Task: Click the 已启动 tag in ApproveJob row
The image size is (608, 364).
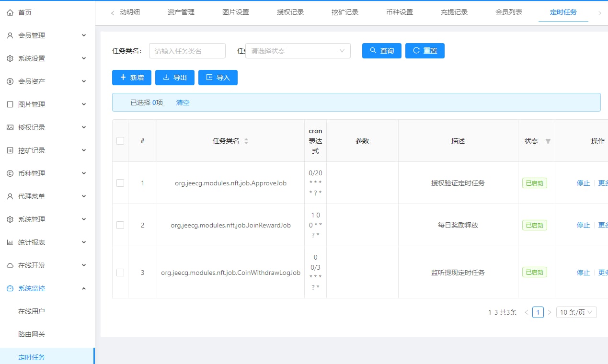Action: (535, 183)
